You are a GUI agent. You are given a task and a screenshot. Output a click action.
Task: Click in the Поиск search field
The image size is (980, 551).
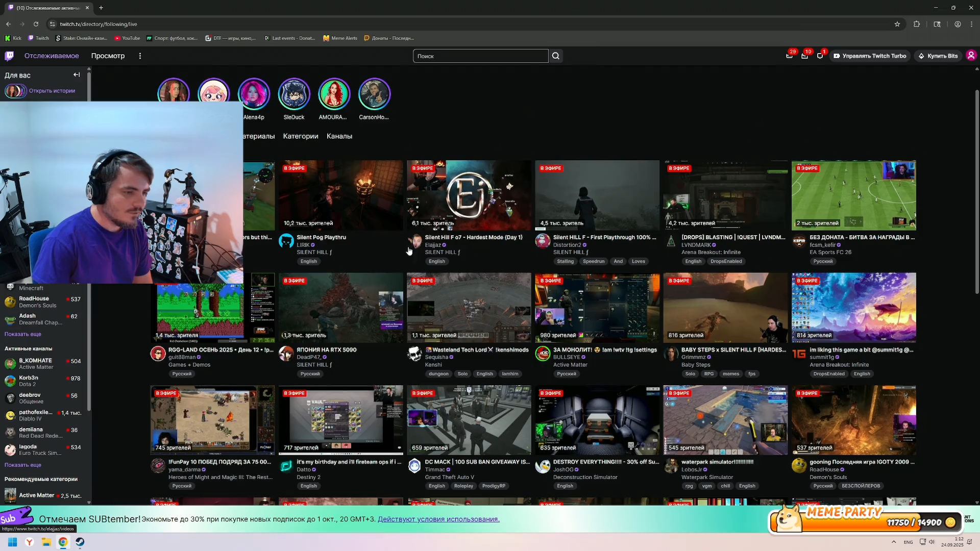pos(480,56)
